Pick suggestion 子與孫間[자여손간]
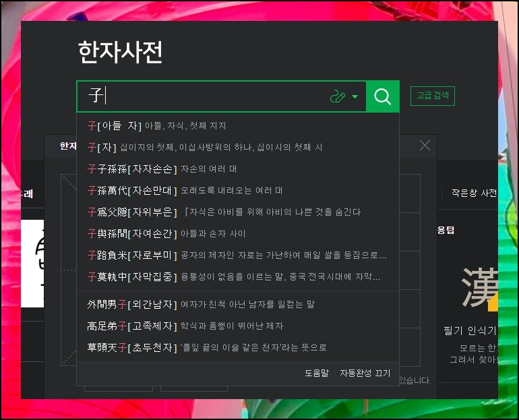519x420 pixels. tap(238, 234)
